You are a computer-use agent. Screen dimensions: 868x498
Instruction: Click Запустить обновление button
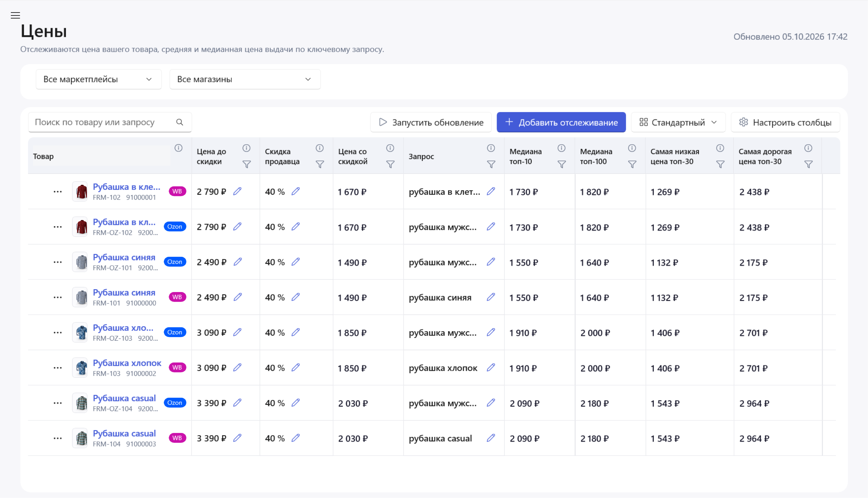(x=431, y=122)
